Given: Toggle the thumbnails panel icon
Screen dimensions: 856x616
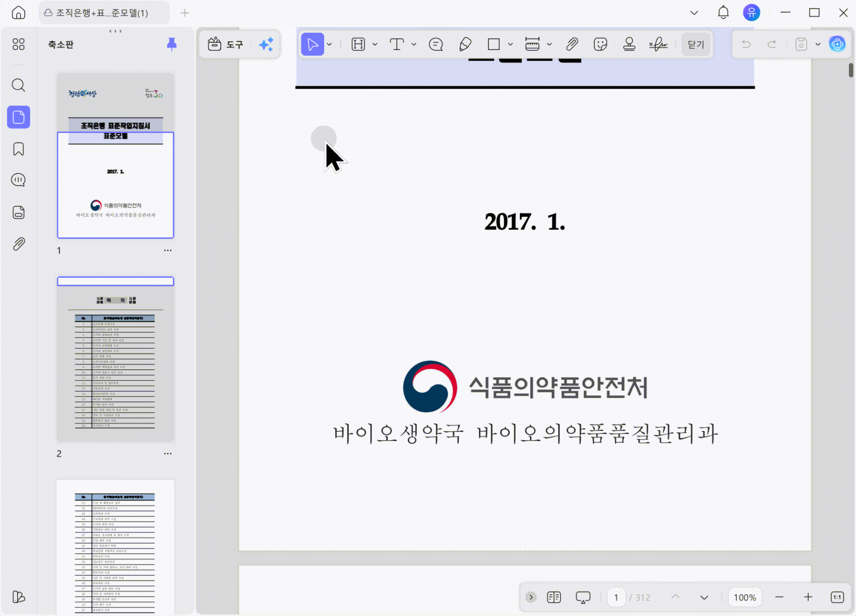Looking at the screenshot, I should pos(19,117).
